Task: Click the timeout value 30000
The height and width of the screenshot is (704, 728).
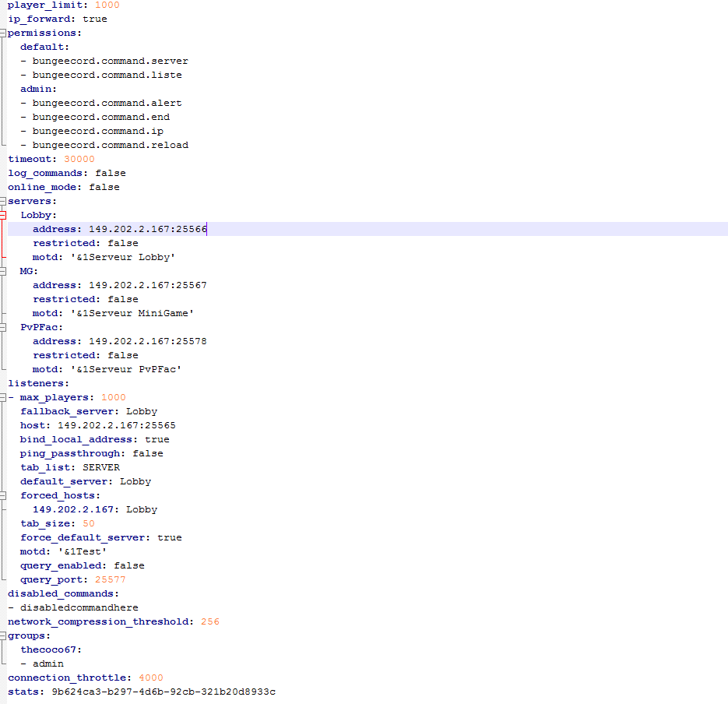Action: [x=79, y=159]
